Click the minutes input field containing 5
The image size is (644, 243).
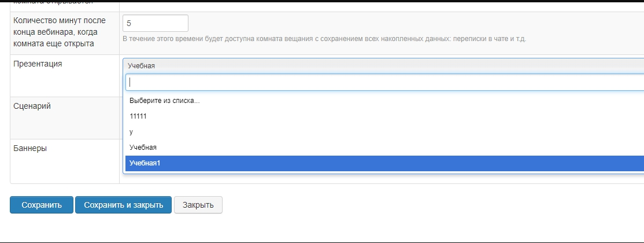(x=156, y=23)
